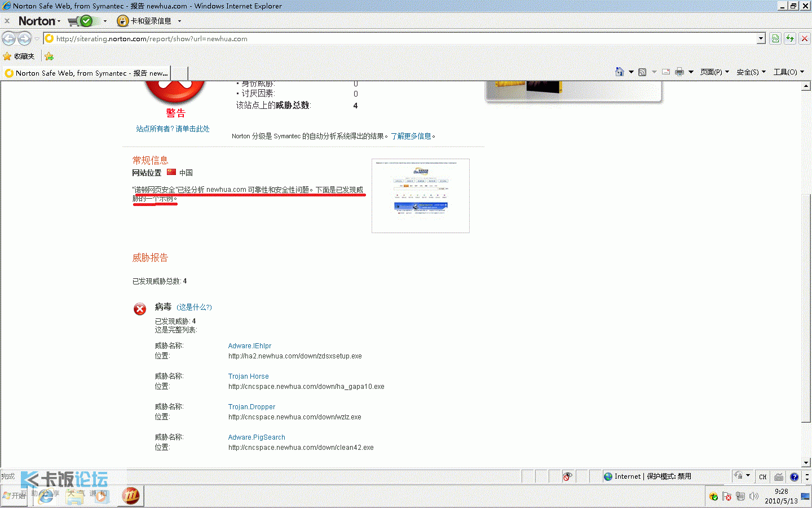This screenshot has width=812, height=508.
Task: Click the 中国 flag icon
Action: coord(171,172)
